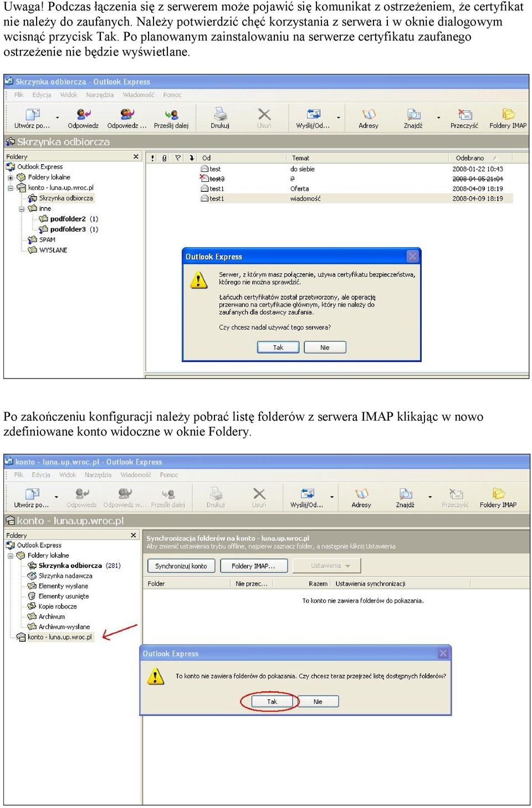The image size is (532, 808).
Task: Collapse Foldery lokalne in lower folder tree
Action: point(11,555)
